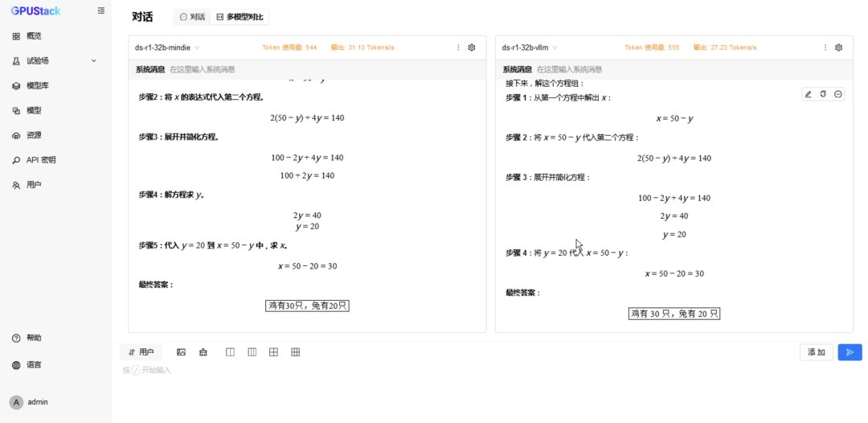Remove the message with the minus-circle icon
The width and height of the screenshot is (868, 423).
(x=838, y=94)
